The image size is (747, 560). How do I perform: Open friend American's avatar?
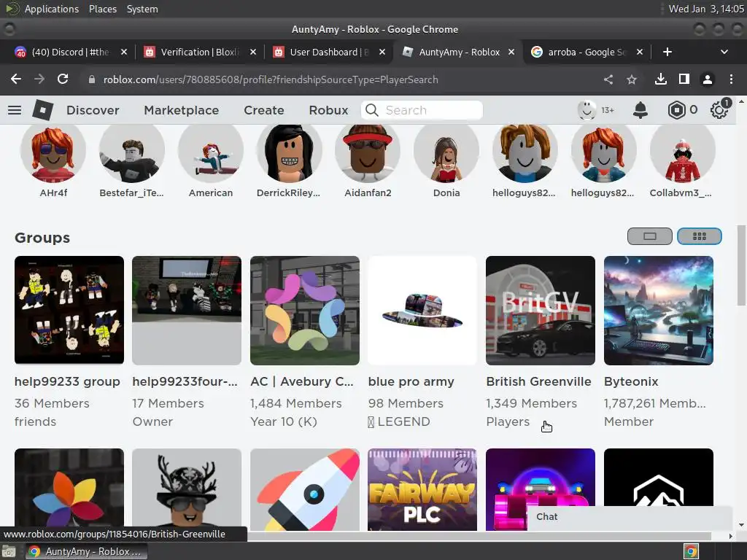(x=211, y=152)
